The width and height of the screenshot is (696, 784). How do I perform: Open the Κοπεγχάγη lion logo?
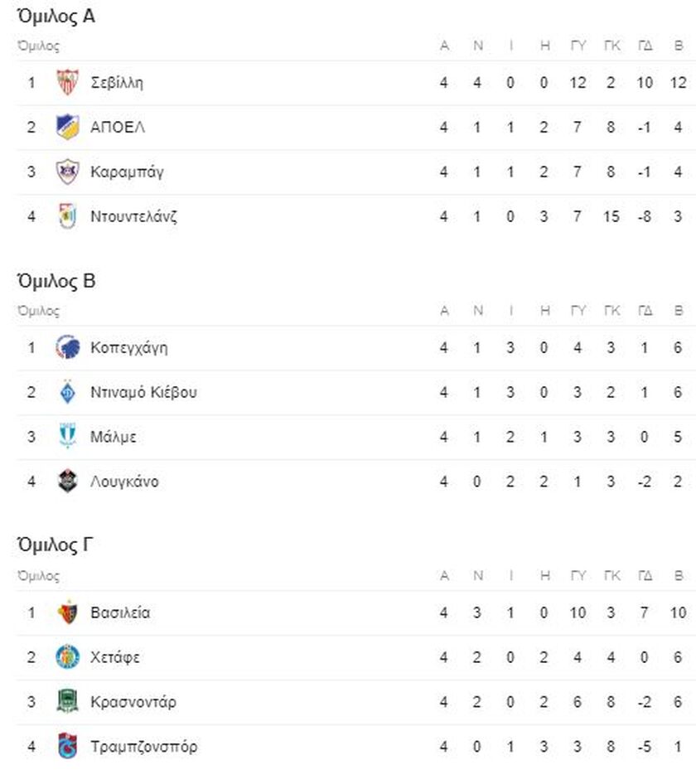coord(67,347)
